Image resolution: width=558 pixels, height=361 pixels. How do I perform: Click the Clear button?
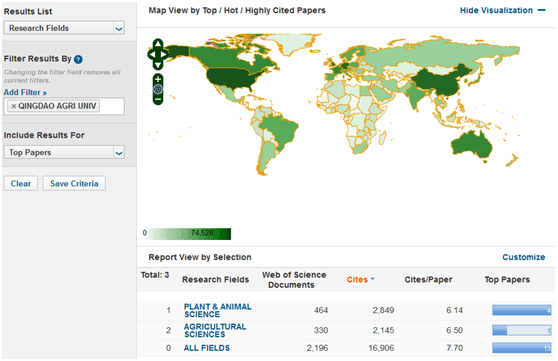21,184
